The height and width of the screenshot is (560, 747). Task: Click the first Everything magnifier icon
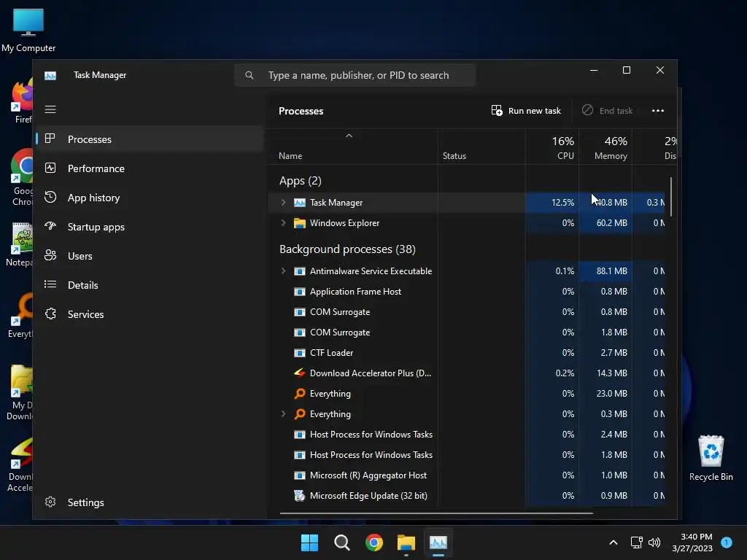(300, 393)
